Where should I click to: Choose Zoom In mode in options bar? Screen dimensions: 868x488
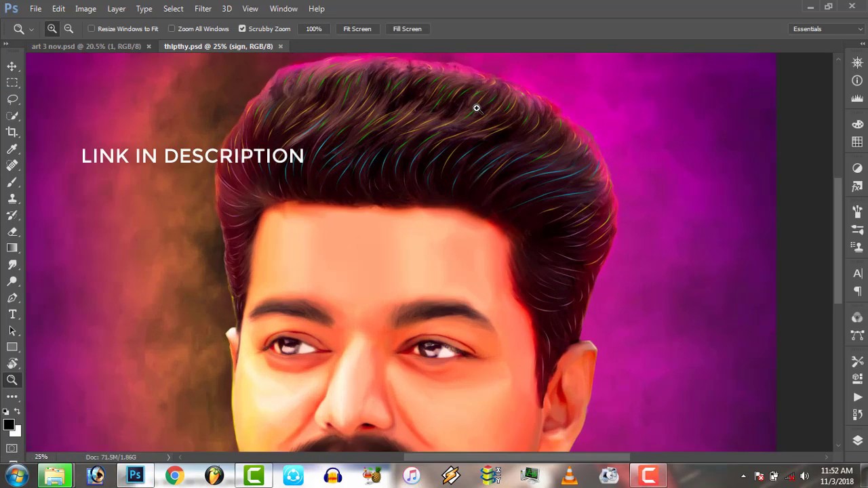click(x=52, y=28)
